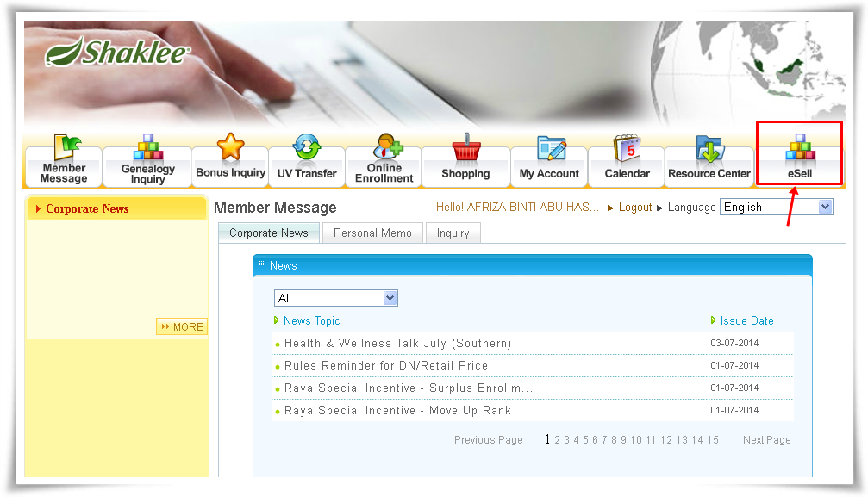The image size is (868, 497).
Task: Open Calendar icon in navigation
Action: [x=627, y=148]
